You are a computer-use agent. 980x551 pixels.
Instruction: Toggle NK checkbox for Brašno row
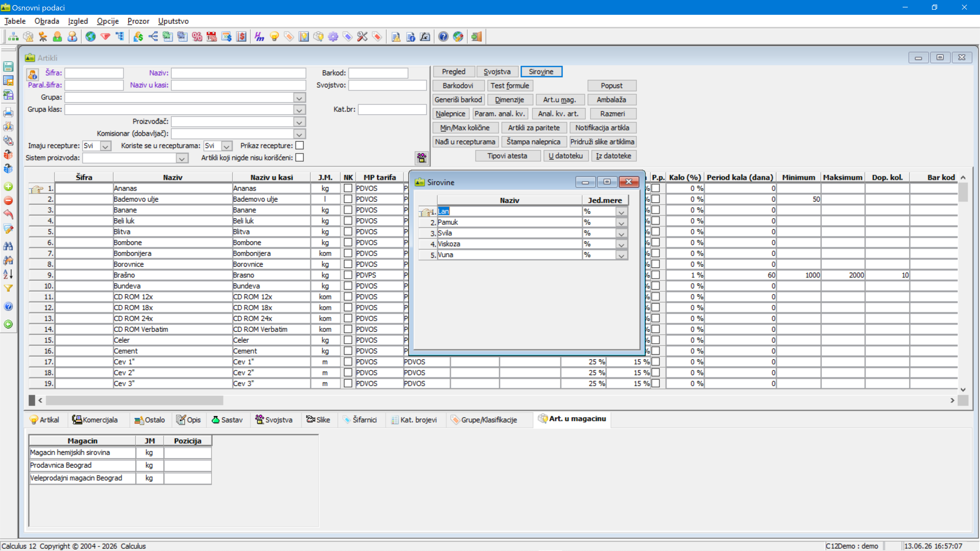coord(348,275)
